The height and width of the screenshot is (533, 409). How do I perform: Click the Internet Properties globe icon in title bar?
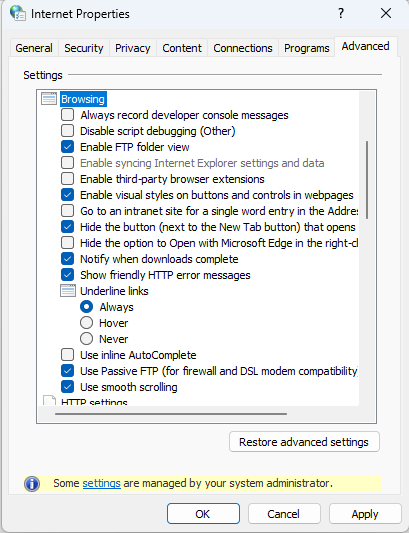point(17,13)
